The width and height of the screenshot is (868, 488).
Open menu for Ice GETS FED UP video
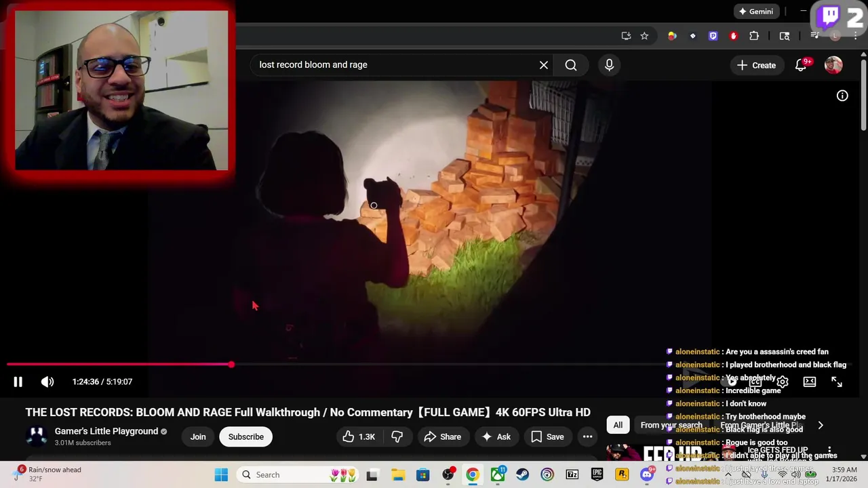[829, 451]
